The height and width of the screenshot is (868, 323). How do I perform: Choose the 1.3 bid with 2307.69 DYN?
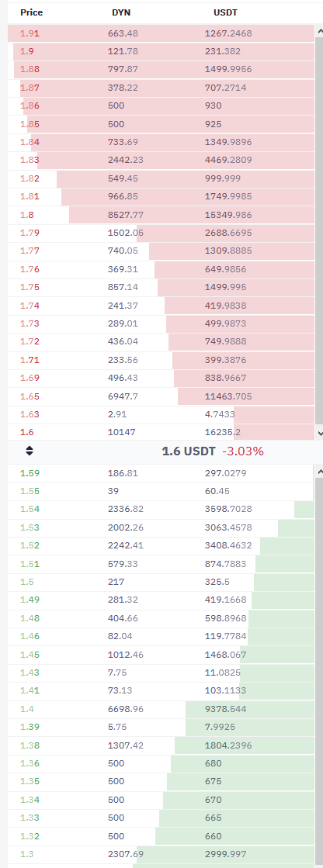pos(161,854)
